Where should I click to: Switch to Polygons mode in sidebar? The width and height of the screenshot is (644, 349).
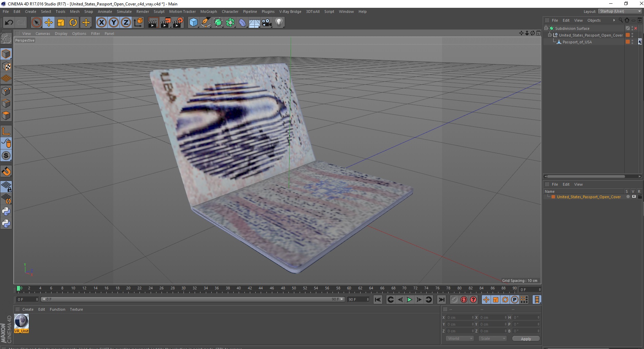[x=6, y=116]
